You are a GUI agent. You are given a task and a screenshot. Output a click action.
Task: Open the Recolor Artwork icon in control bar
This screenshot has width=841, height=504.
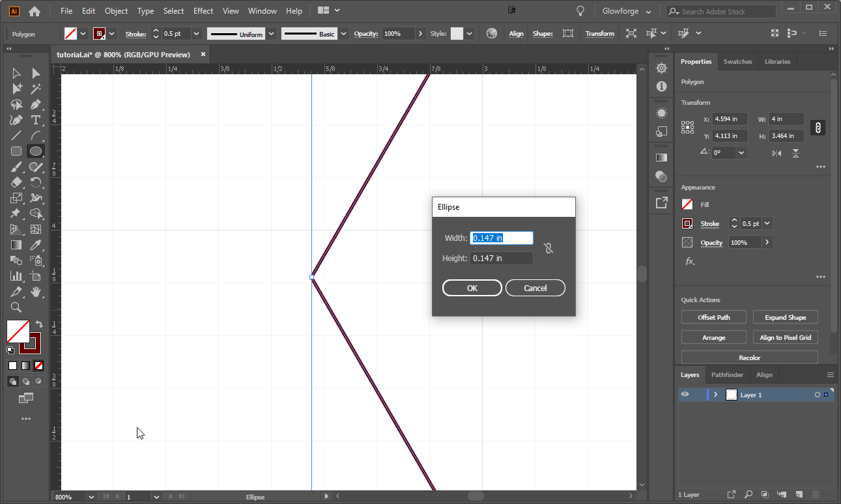(x=492, y=33)
